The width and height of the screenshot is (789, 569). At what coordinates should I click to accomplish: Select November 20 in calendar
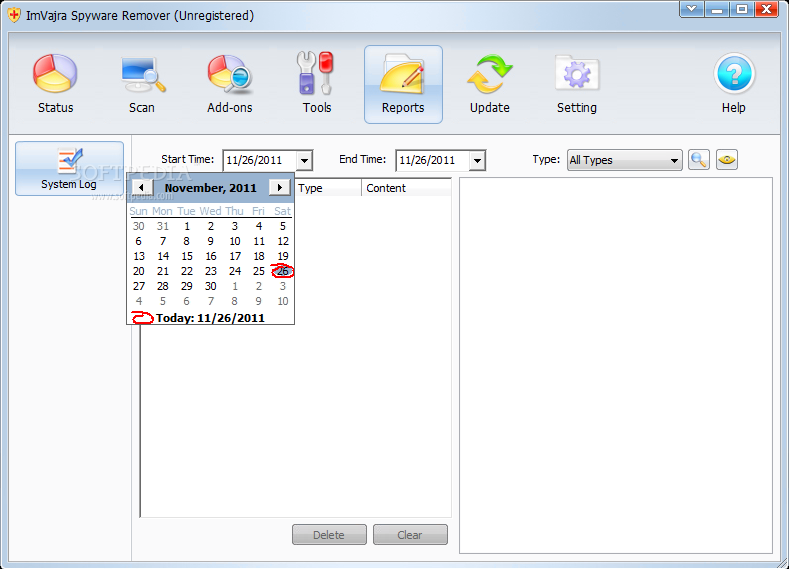tap(138, 271)
